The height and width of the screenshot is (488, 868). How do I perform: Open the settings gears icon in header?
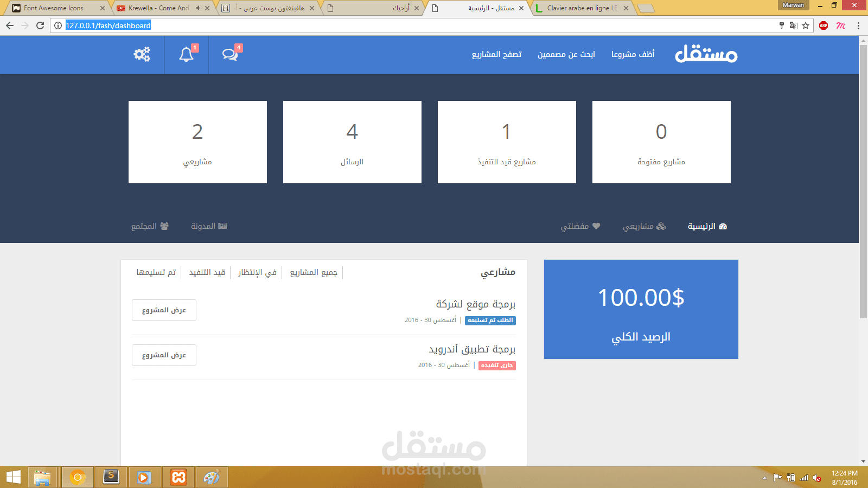click(142, 54)
